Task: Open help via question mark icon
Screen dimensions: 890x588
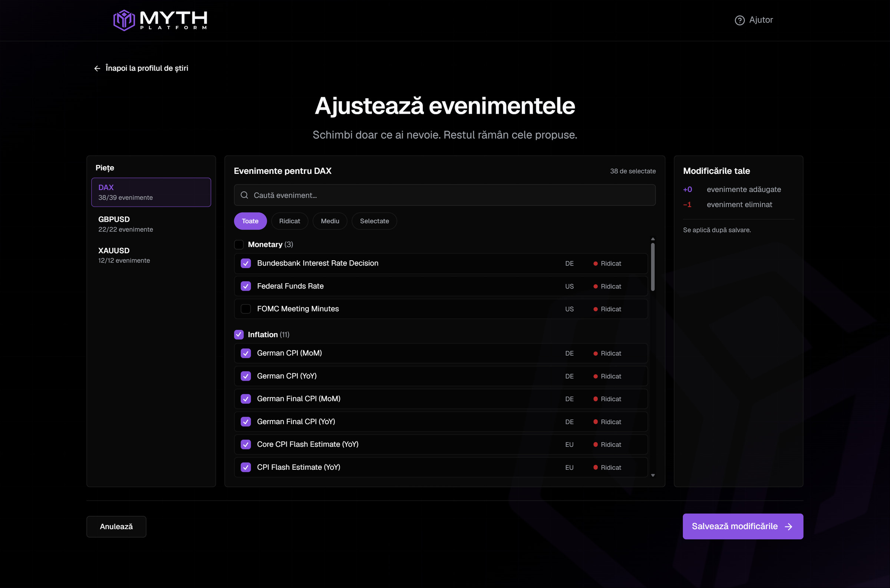Action: [x=739, y=20]
